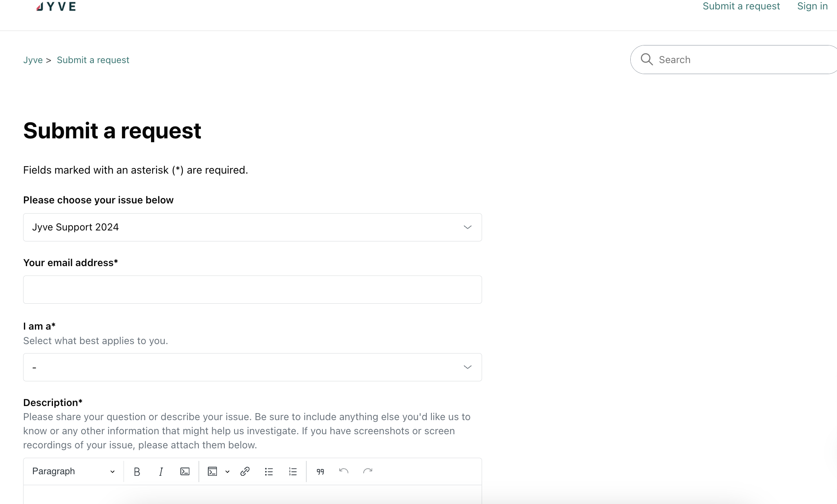Focus the Search box
The width and height of the screenshot is (837, 504).
(733, 60)
